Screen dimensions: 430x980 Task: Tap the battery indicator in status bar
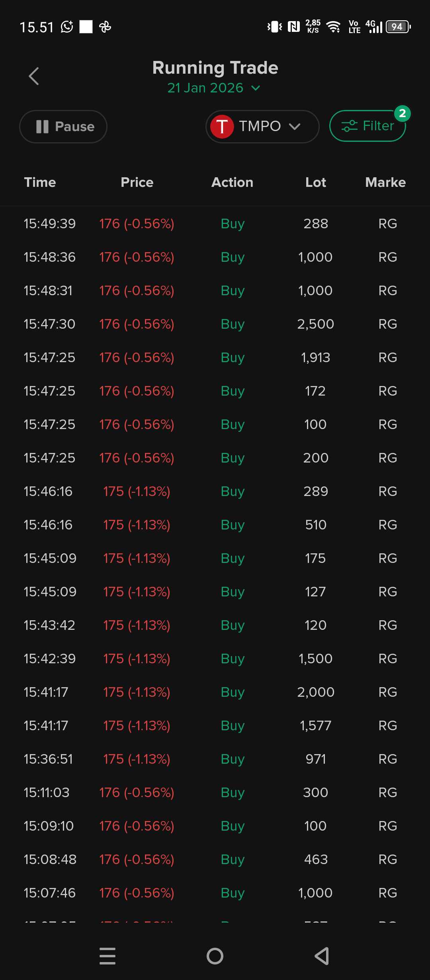398,27
